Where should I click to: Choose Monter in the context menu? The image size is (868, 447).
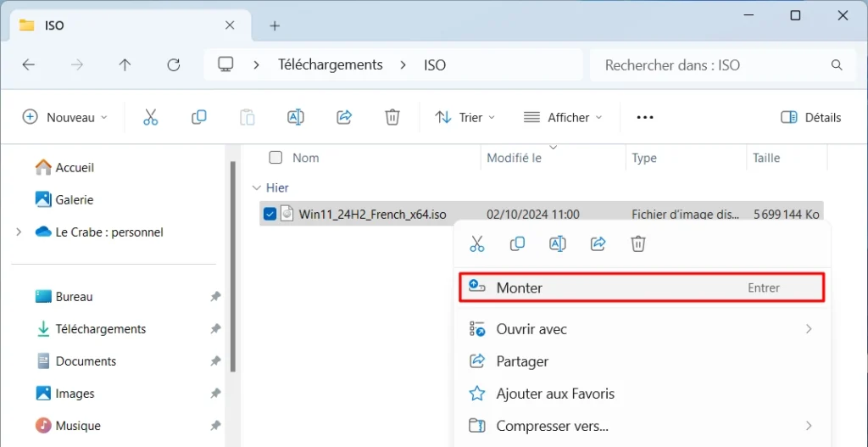pos(642,288)
